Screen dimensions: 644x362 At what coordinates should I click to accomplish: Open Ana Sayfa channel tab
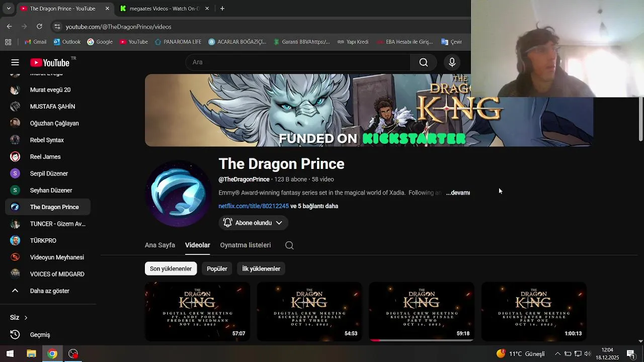pyautogui.click(x=160, y=245)
